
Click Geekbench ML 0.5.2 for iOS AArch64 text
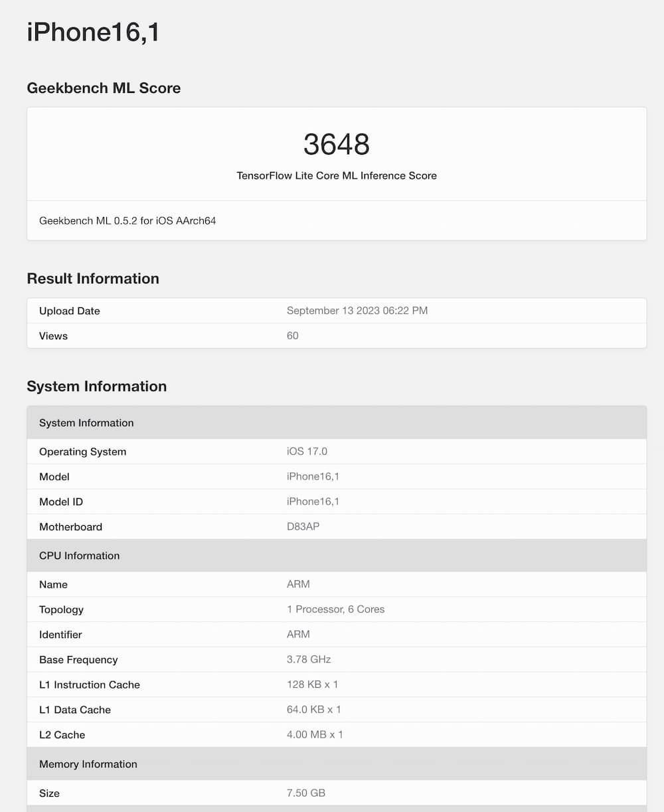pos(127,220)
